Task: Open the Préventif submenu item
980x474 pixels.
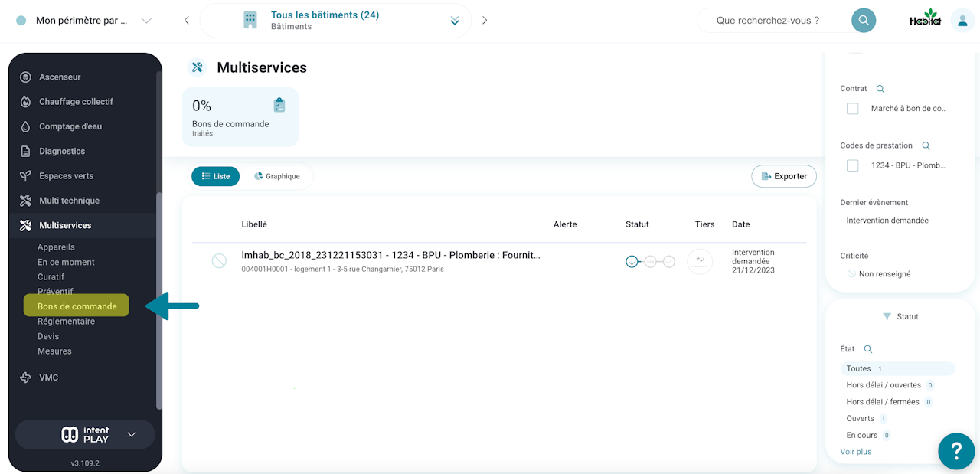Action: coord(55,292)
